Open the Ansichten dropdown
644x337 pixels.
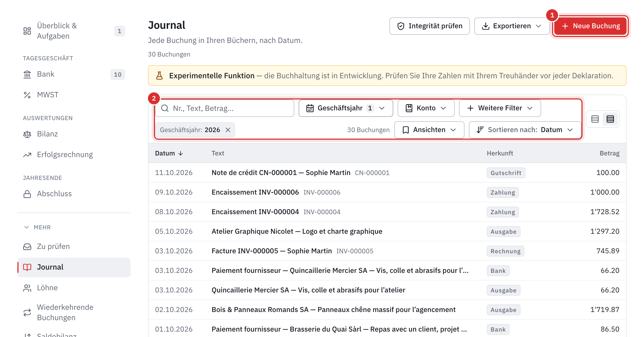pyautogui.click(x=429, y=130)
